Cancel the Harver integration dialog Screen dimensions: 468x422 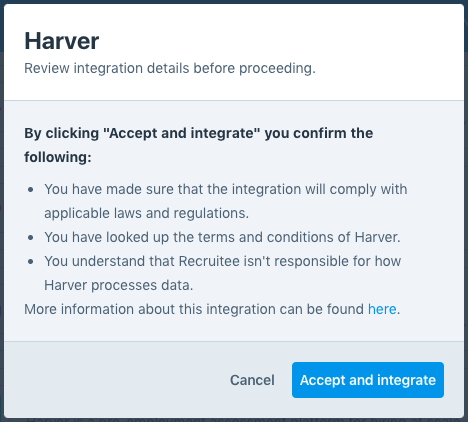point(252,380)
